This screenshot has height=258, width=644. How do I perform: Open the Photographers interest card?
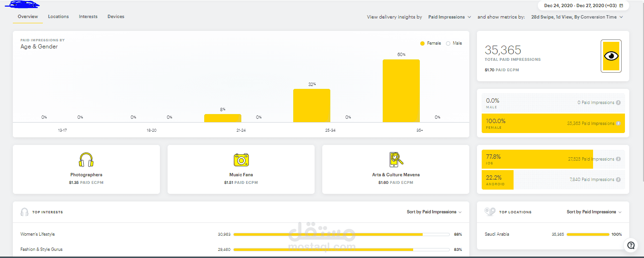86,169
